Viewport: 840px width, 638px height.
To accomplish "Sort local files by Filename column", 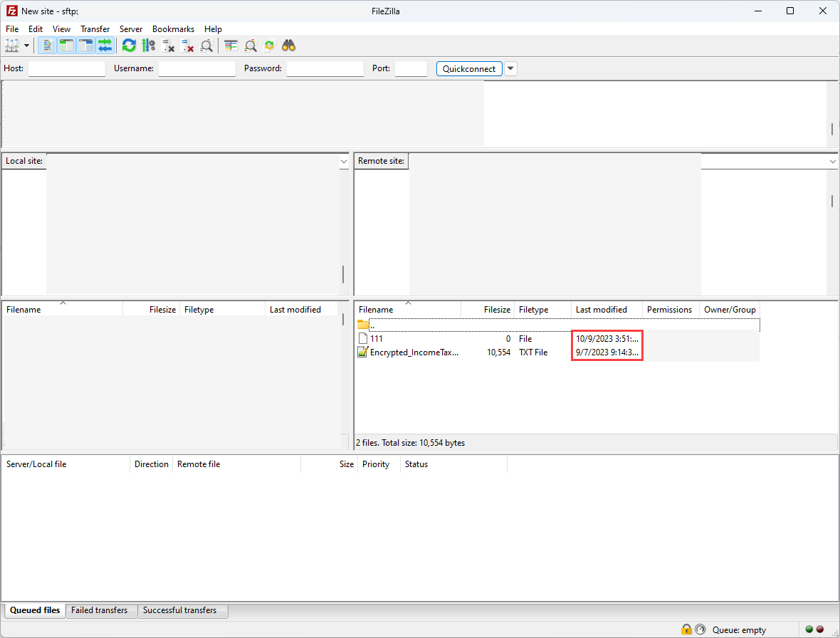I will pyautogui.click(x=63, y=309).
